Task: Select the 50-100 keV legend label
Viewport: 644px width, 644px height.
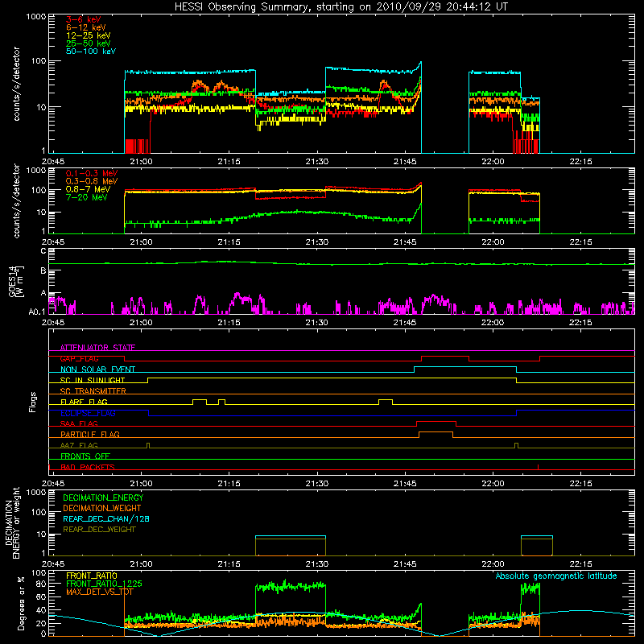Action: [x=91, y=52]
